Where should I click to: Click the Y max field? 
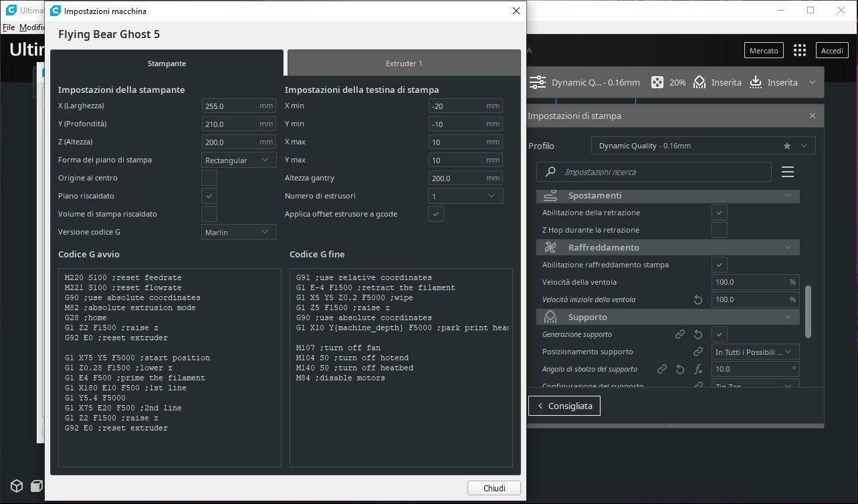465,160
